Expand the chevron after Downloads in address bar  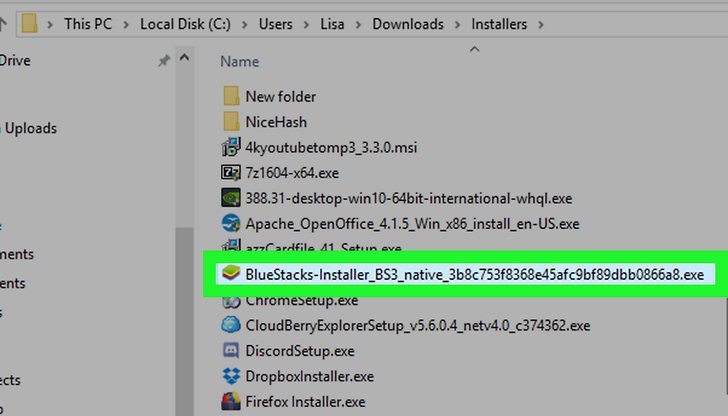pos(457,24)
